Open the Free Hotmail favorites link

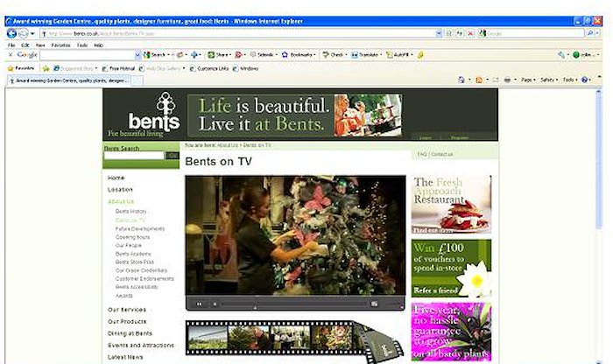click(118, 69)
